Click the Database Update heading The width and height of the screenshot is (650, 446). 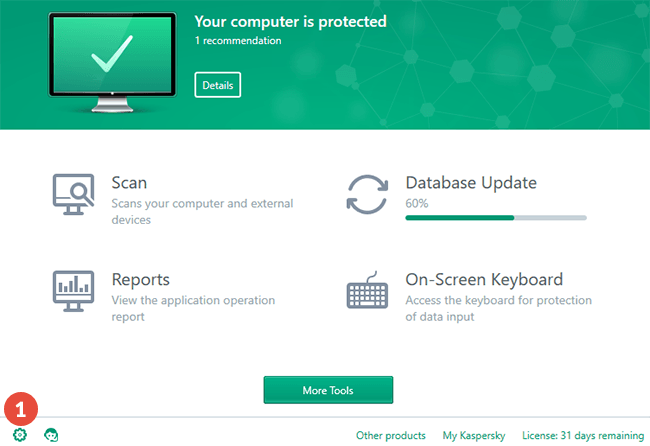point(471,183)
